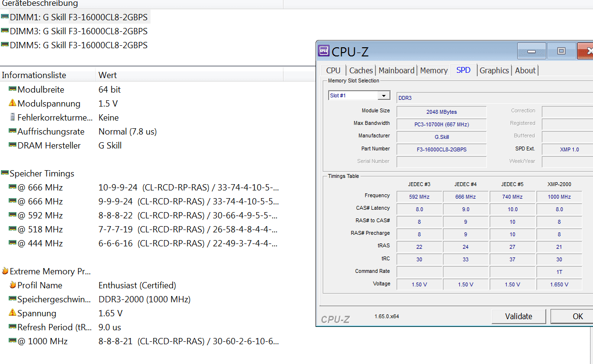Click the JEDEC #3 frequency cell 592 MHz
The width and height of the screenshot is (593, 364).
coord(419,196)
